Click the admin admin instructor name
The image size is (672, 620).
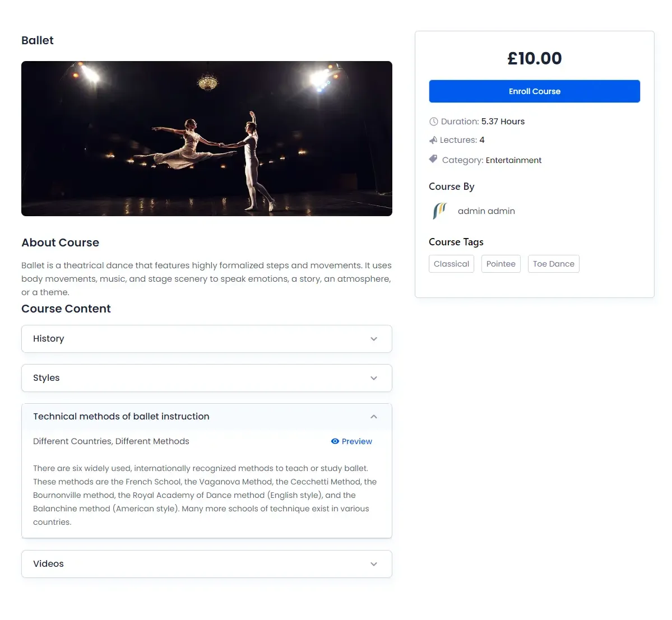[486, 211]
